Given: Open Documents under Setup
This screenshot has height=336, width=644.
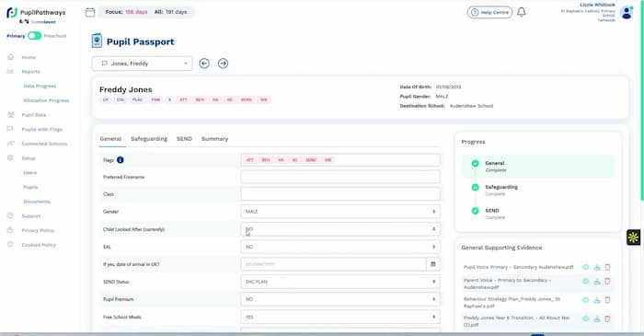Looking at the screenshot, I should (x=37, y=202).
